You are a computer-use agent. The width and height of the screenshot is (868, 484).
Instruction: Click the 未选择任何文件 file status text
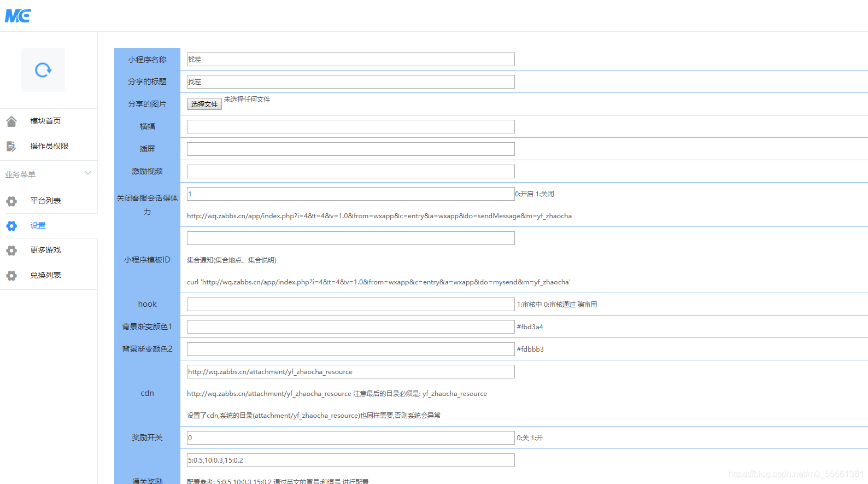click(247, 100)
